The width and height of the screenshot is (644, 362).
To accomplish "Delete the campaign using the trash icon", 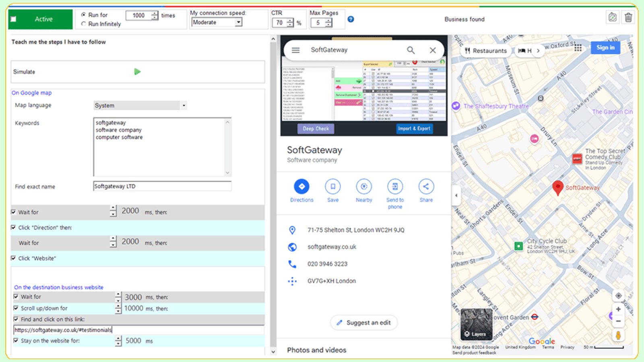I will [628, 17].
